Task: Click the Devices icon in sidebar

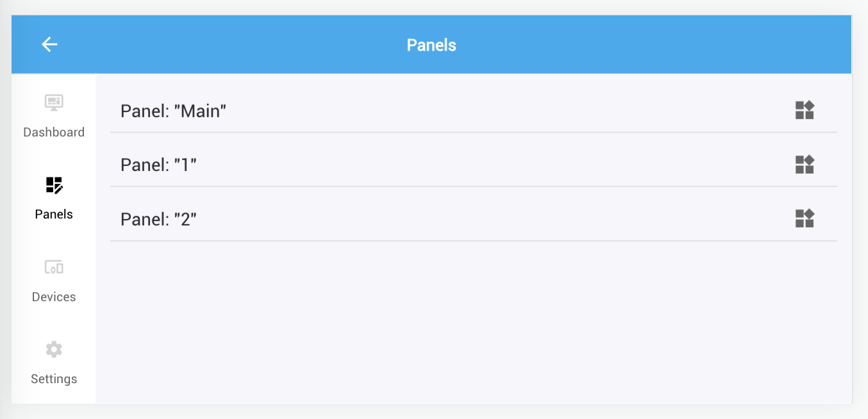Action: [54, 267]
